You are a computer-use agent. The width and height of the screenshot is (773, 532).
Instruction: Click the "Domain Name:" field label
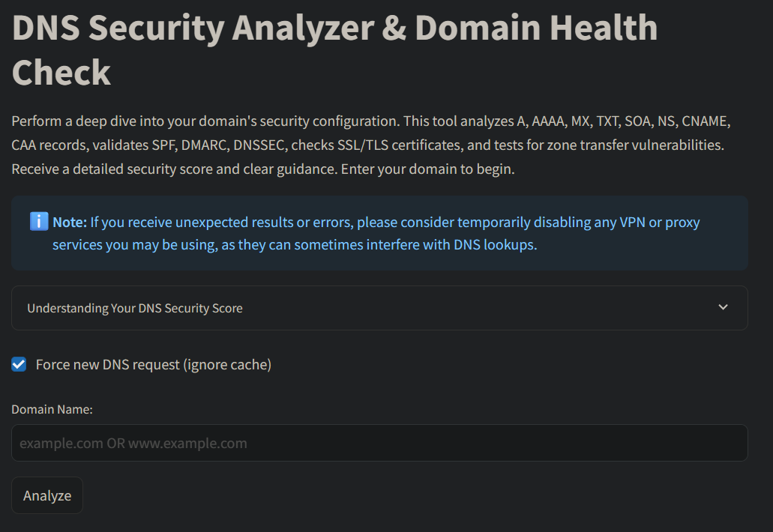point(52,409)
